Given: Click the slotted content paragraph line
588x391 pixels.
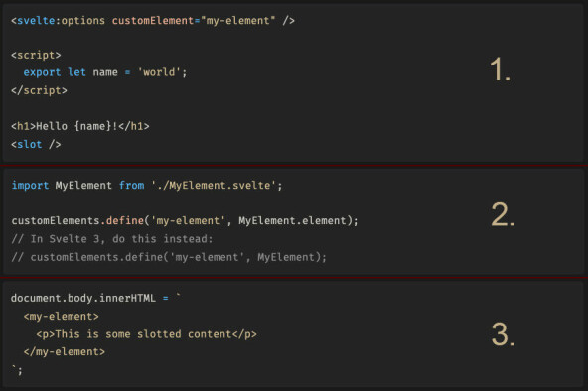Looking at the screenshot, I should [x=147, y=334].
